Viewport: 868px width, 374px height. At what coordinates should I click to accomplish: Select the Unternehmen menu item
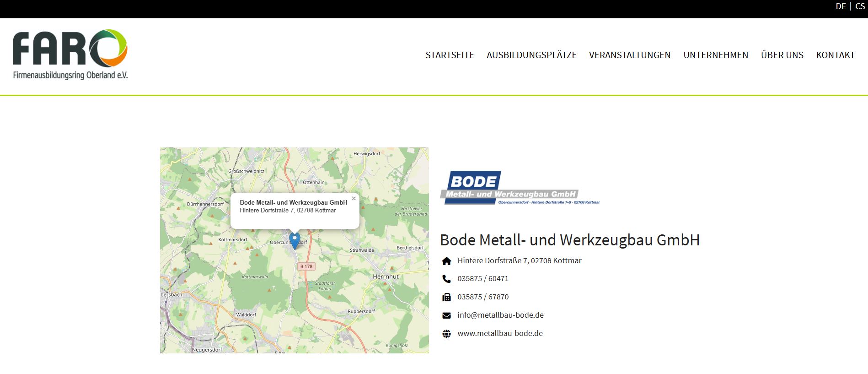pyautogui.click(x=716, y=55)
